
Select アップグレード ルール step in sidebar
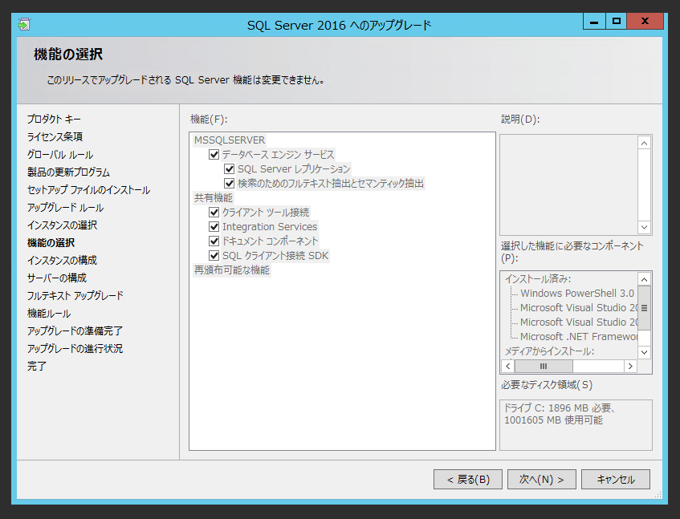(65, 208)
